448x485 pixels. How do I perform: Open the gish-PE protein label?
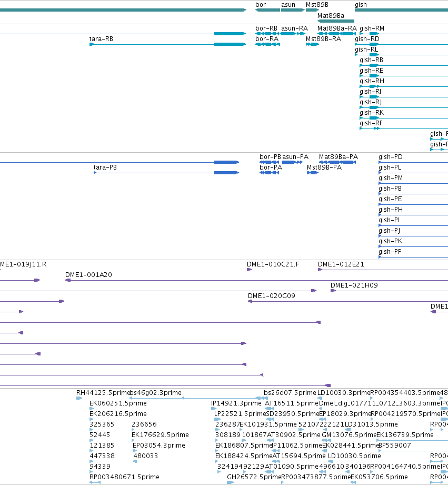coord(390,199)
